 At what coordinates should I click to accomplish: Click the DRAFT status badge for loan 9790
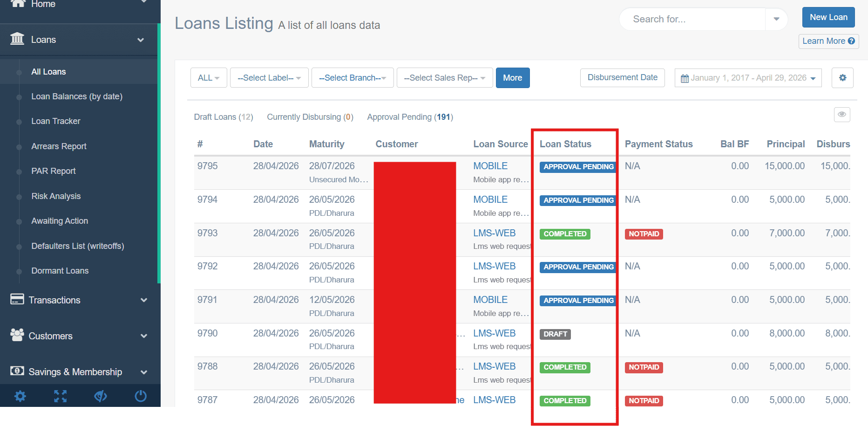555,334
